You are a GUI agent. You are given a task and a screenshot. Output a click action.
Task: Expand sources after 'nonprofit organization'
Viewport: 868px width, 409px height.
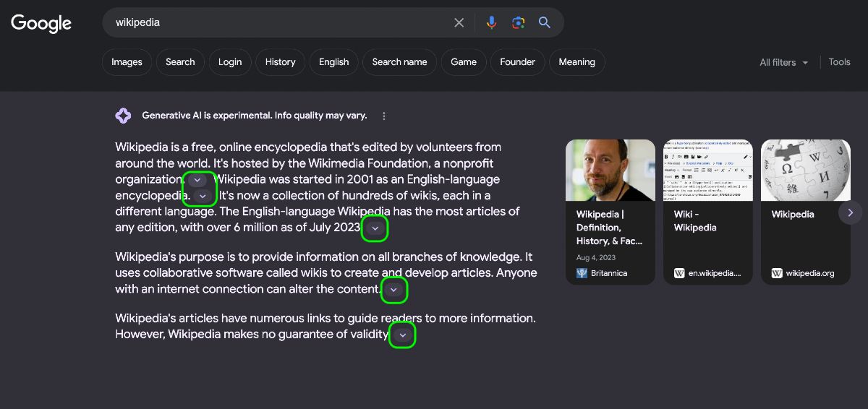coord(197,180)
